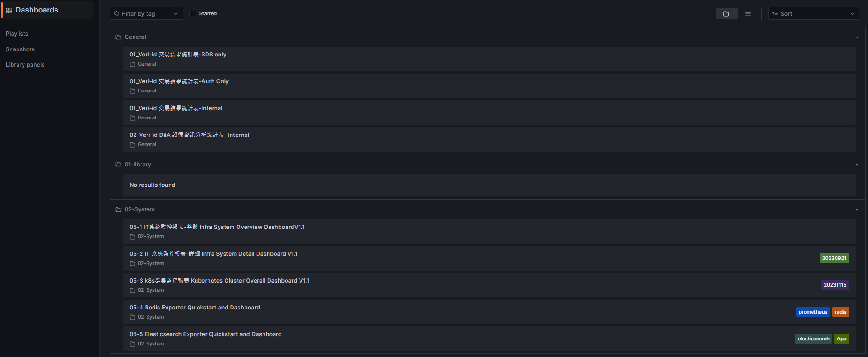Switch to list view layout

coord(748,14)
